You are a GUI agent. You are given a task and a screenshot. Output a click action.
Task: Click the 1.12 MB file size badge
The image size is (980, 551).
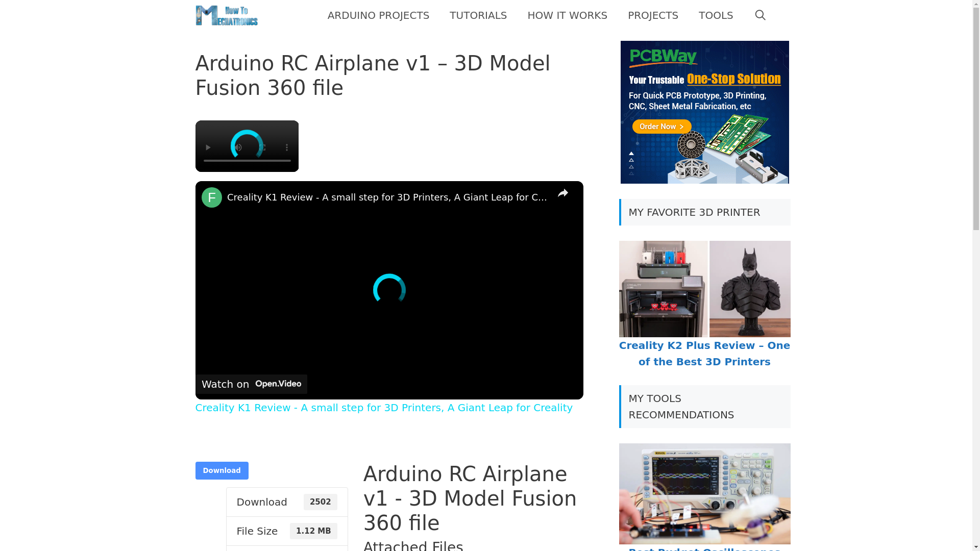(x=313, y=531)
